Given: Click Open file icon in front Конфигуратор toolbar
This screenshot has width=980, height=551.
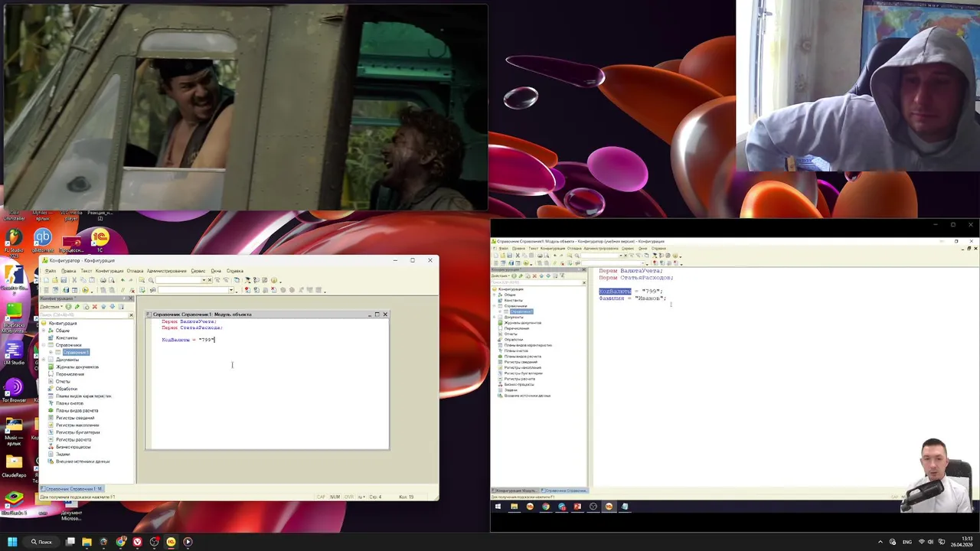Looking at the screenshot, I should coord(55,280).
